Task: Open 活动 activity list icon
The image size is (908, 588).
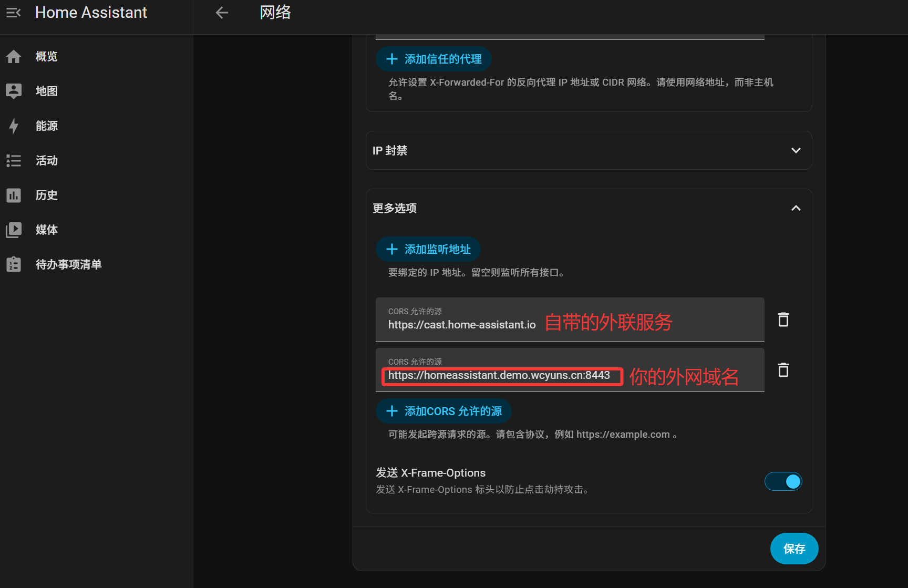Action: (14, 160)
